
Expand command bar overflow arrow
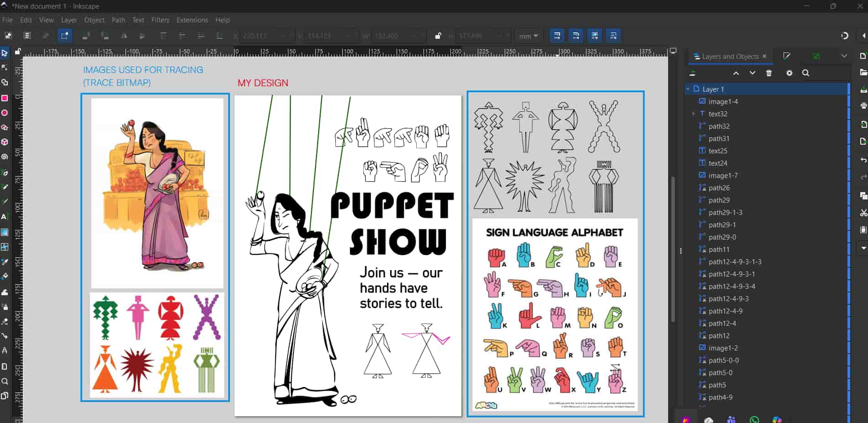(x=863, y=248)
